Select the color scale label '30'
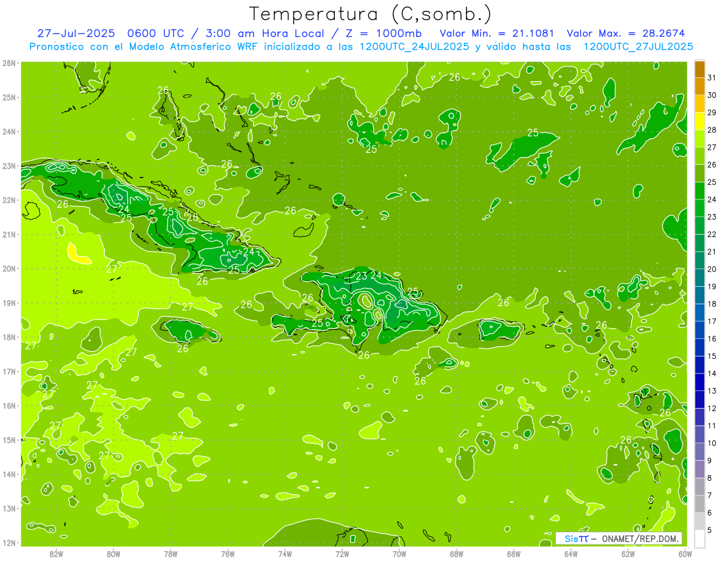The height and width of the screenshot is (562, 728). [712, 95]
